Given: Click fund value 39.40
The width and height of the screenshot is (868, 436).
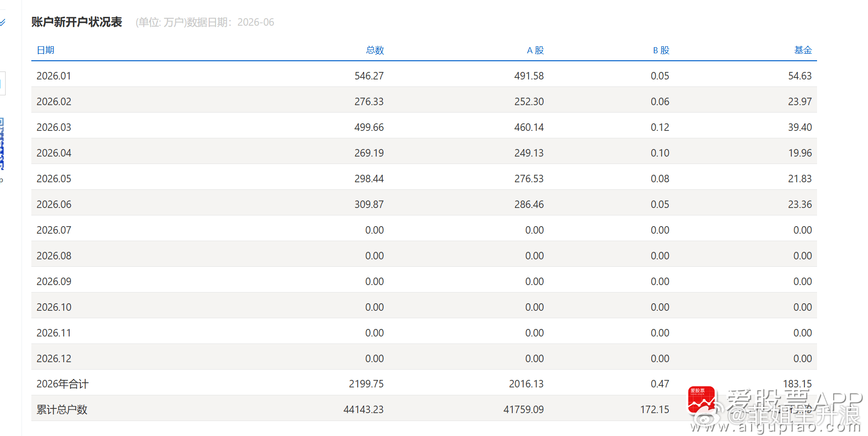Looking at the screenshot, I should pyautogui.click(x=800, y=127).
